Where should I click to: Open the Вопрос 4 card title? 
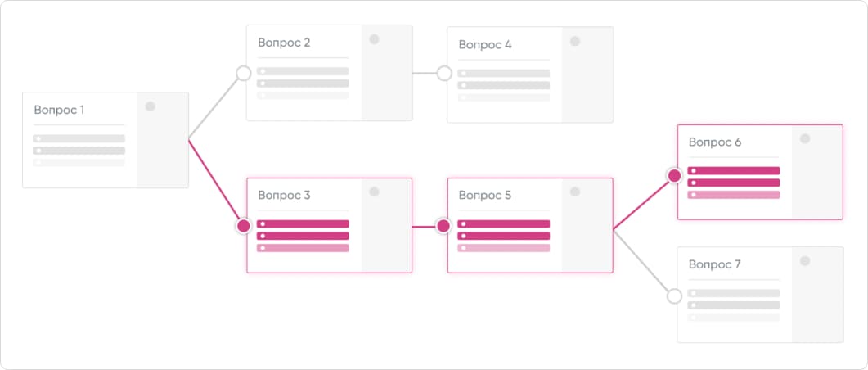(485, 45)
